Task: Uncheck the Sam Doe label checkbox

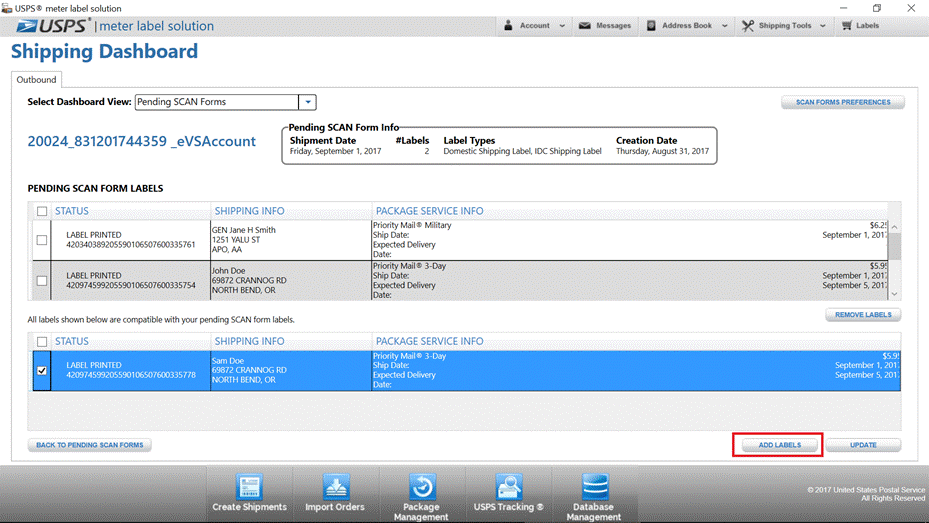Action: [x=41, y=371]
